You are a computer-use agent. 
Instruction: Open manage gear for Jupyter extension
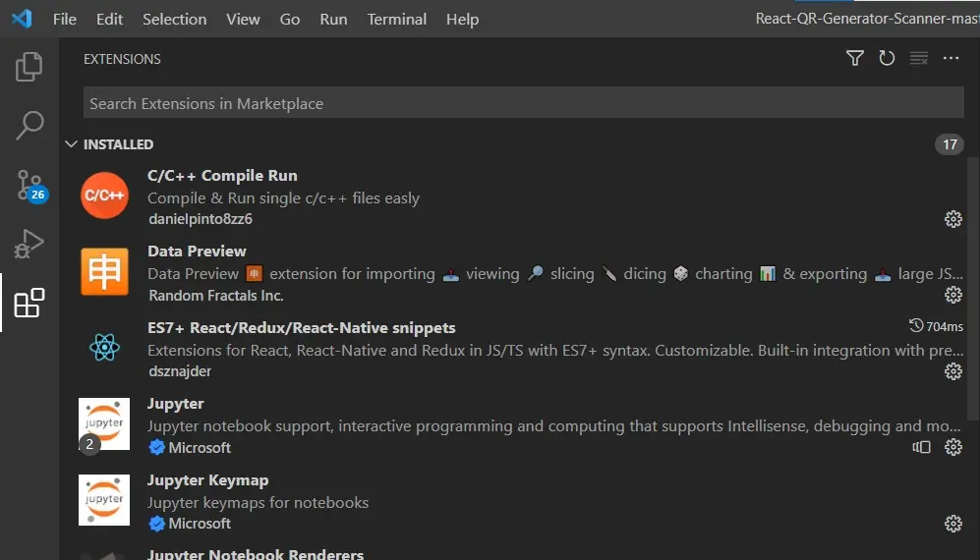953,447
